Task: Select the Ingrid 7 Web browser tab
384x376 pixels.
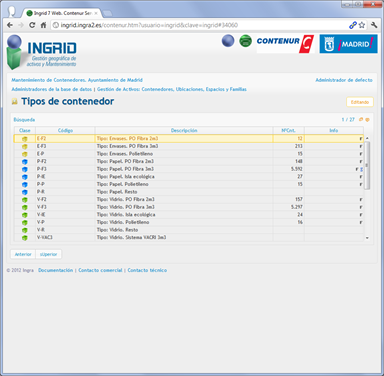Action: (x=62, y=13)
